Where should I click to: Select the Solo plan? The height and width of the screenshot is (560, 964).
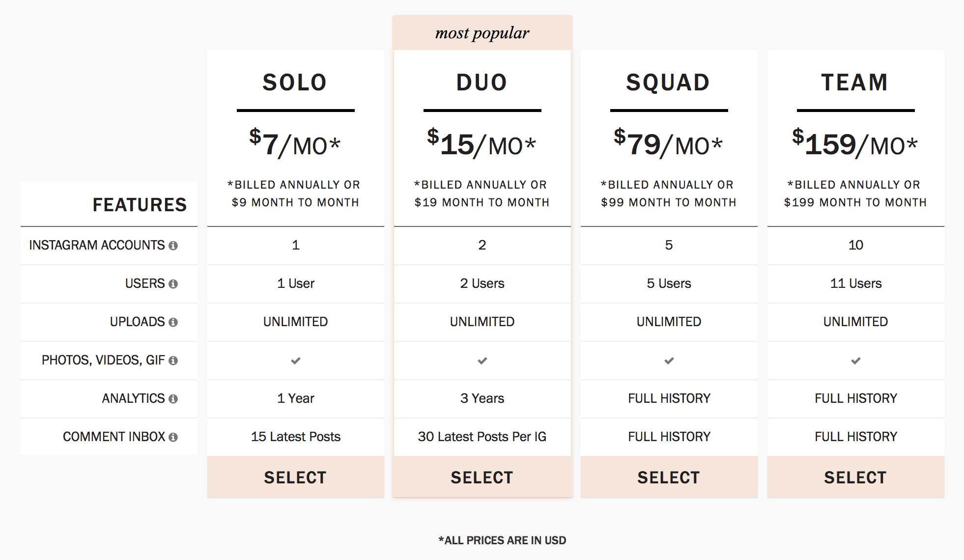coord(296,477)
